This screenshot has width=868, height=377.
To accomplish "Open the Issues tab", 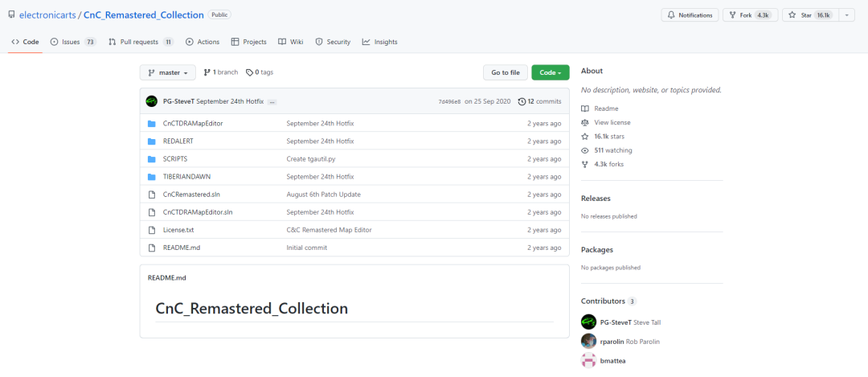I will pyautogui.click(x=73, y=42).
